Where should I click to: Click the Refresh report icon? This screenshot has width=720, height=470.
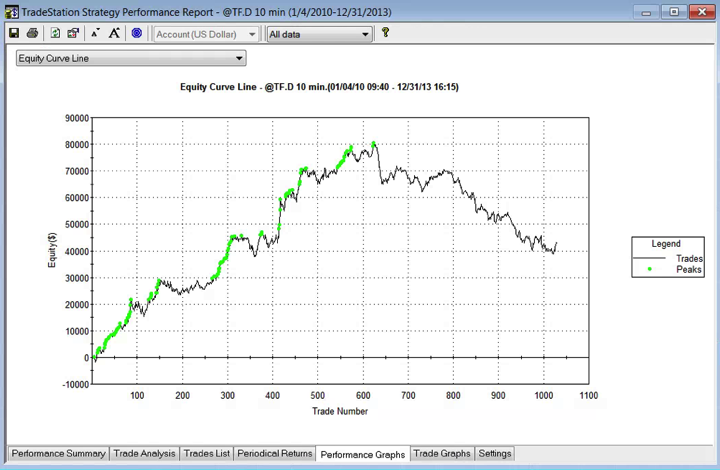[x=55, y=33]
